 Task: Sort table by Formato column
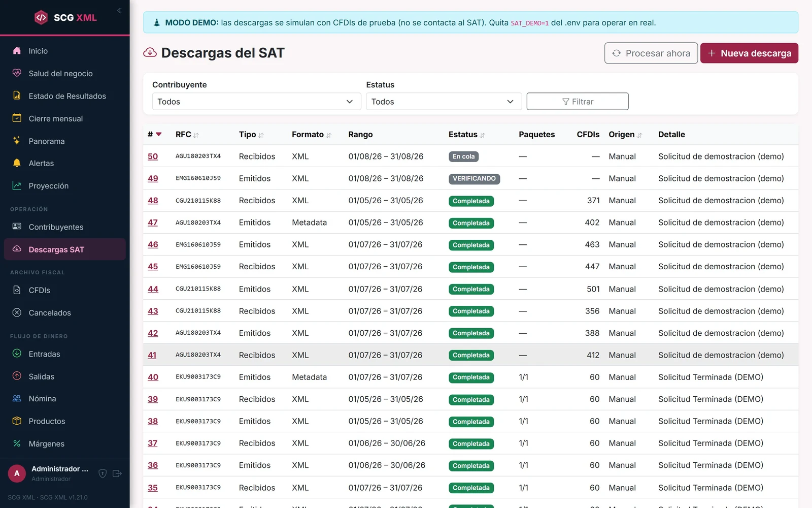[312, 135]
